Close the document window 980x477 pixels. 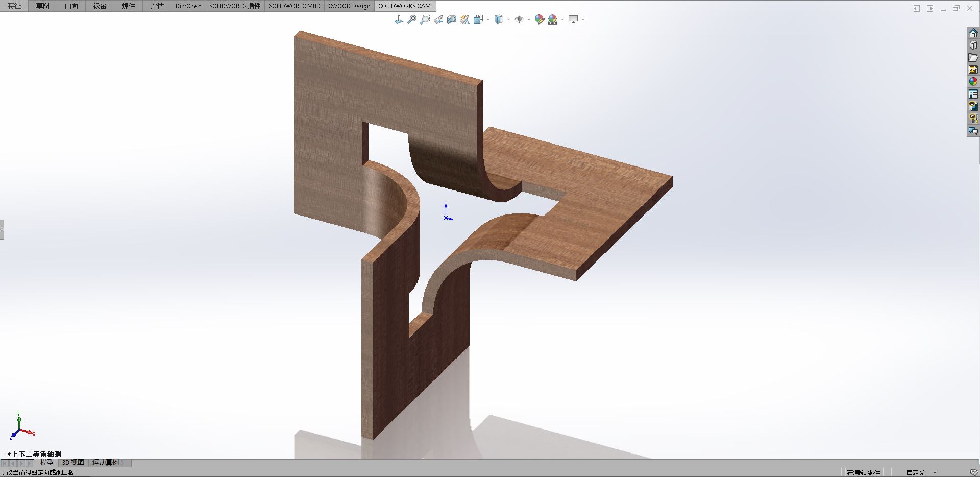point(970,8)
